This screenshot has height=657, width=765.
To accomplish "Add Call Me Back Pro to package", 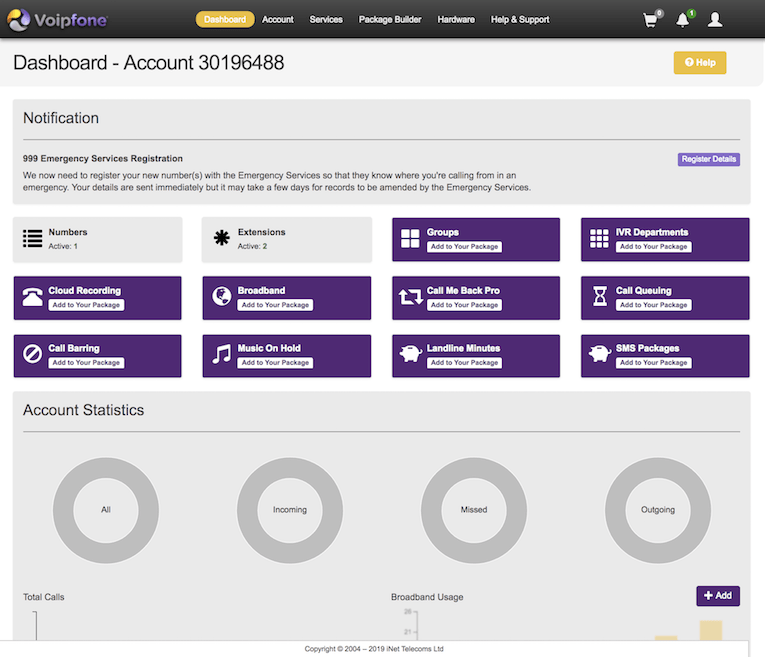I will point(464,304).
